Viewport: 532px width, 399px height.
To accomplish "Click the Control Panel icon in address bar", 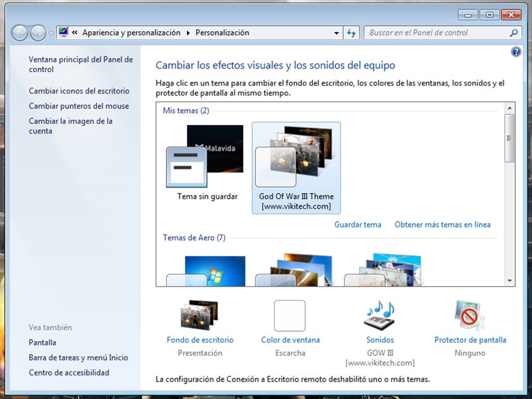I will (x=63, y=33).
